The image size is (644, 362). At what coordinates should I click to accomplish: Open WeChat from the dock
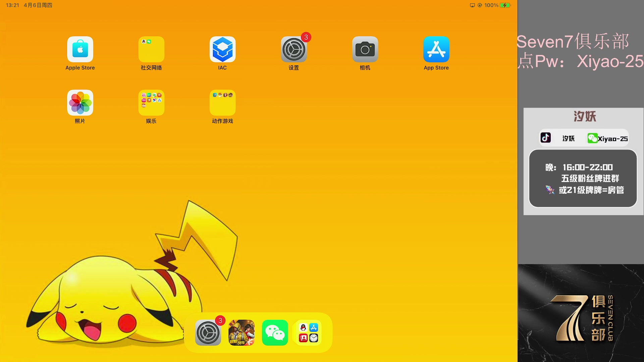[x=275, y=333]
